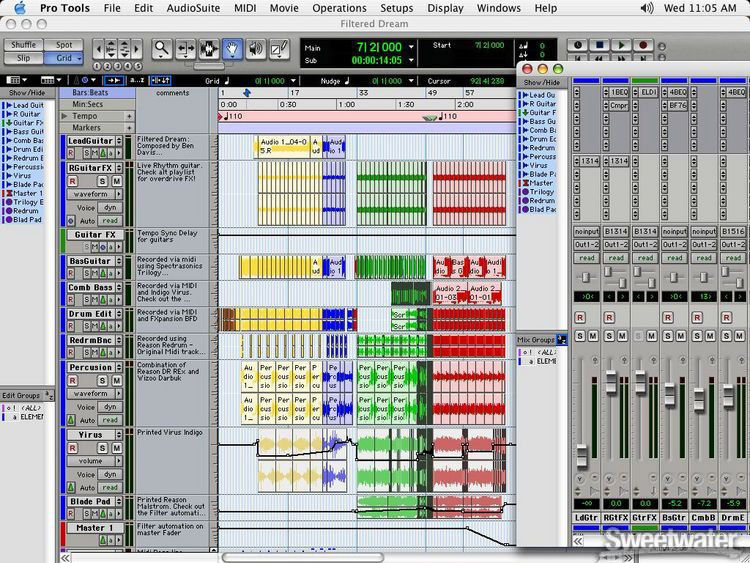Recall zoom preset 5
The height and width of the screenshot is (563, 750).
[138, 66]
